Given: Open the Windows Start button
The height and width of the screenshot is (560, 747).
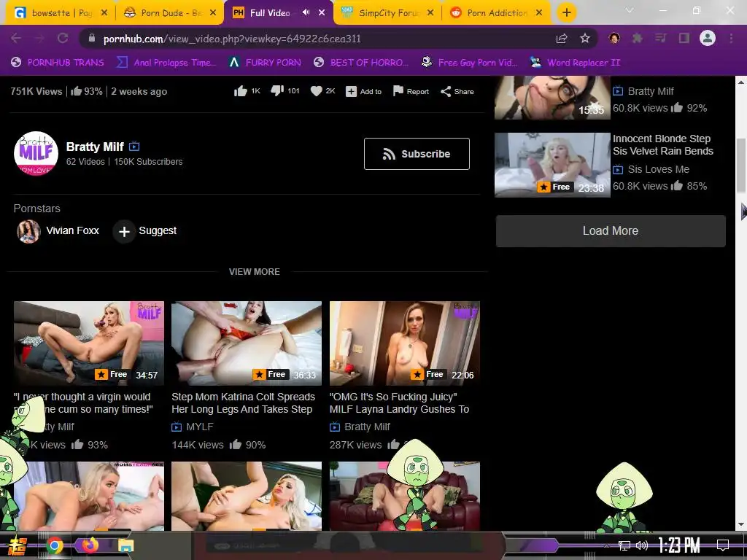Looking at the screenshot, I should (17, 545).
